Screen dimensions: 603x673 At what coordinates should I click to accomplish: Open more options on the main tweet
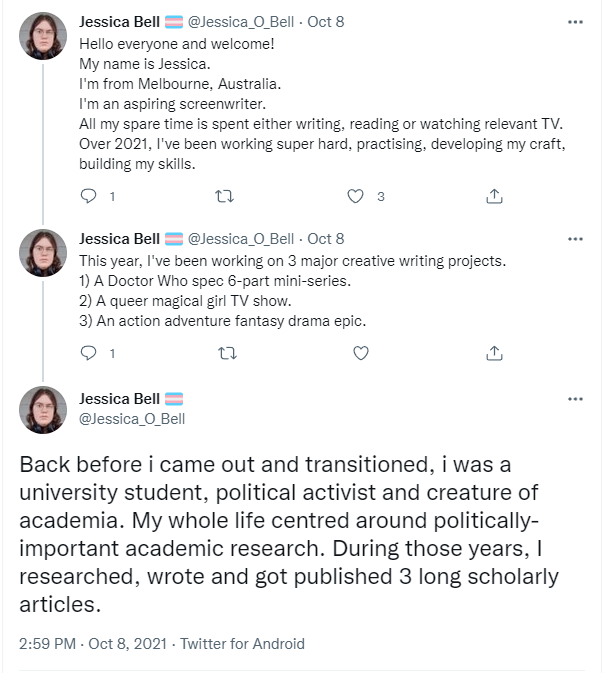[575, 399]
